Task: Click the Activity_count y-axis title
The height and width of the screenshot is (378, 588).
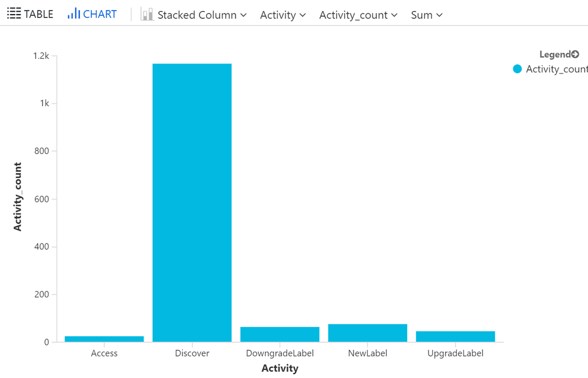Action: [18, 197]
